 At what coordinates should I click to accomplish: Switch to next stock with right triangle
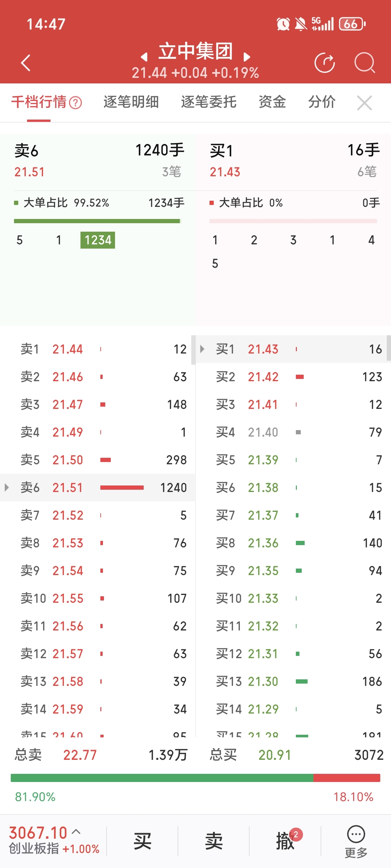tap(247, 57)
